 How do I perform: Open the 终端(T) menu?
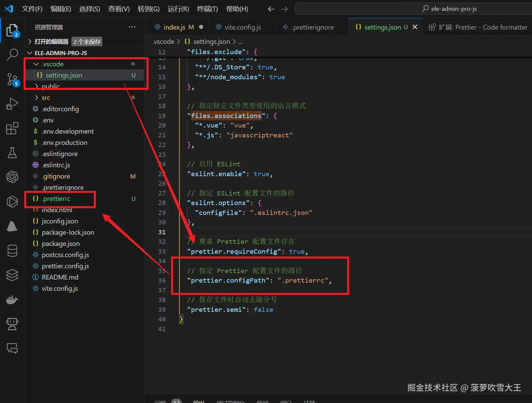pos(207,9)
